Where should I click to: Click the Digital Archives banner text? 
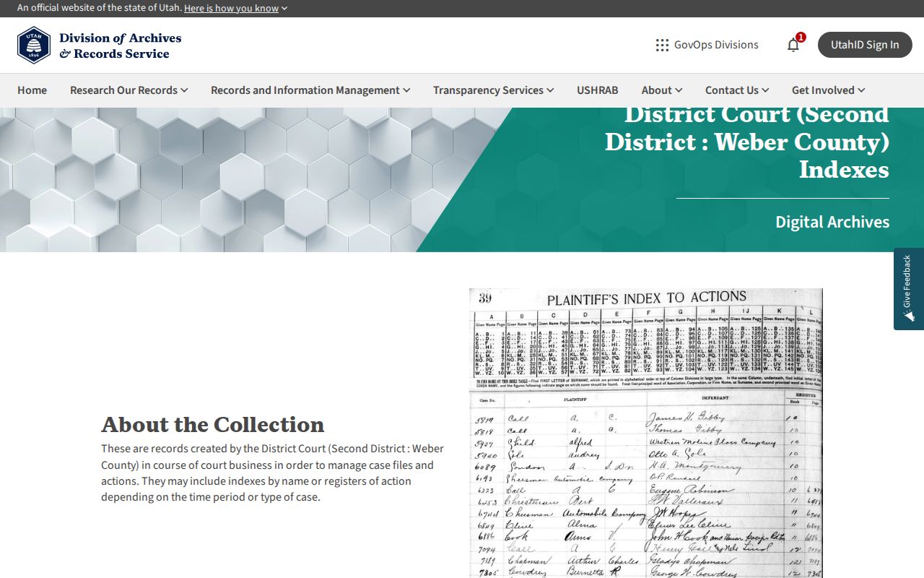[832, 222]
